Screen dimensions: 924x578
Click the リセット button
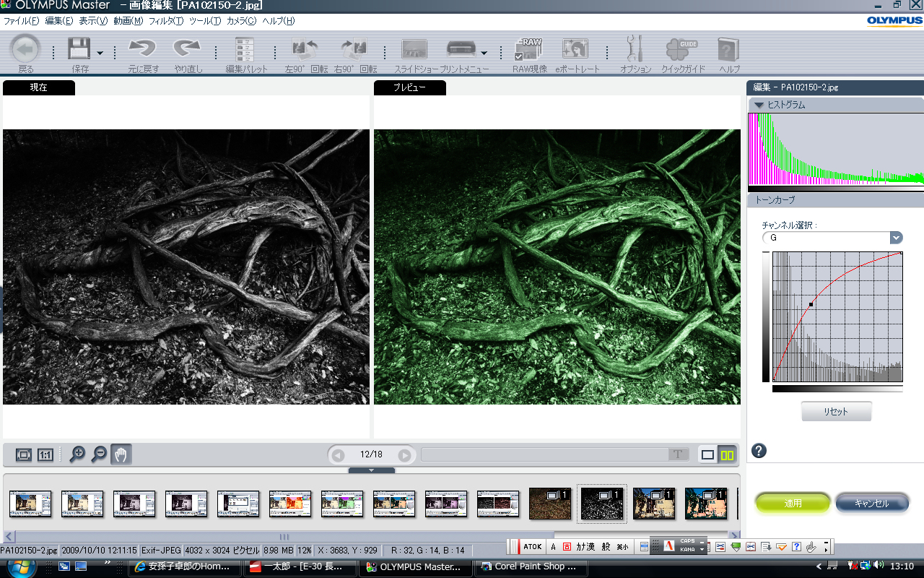pos(836,411)
